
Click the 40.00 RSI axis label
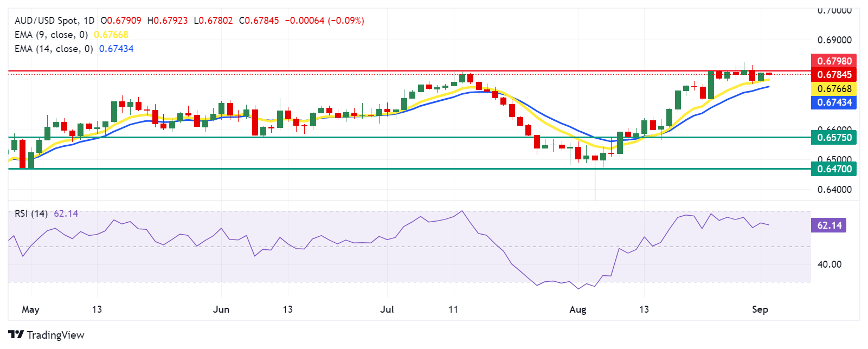coord(830,264)
